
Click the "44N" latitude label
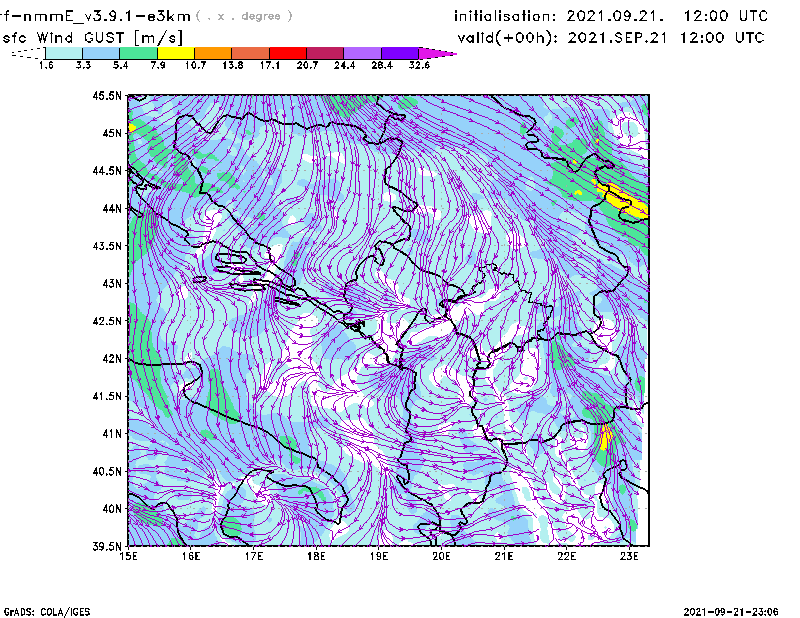coord(112,208)
